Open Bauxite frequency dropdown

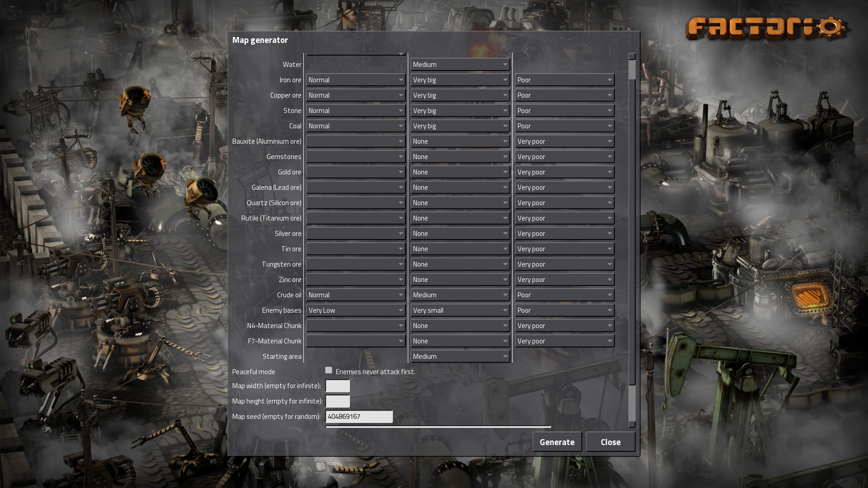356,141
